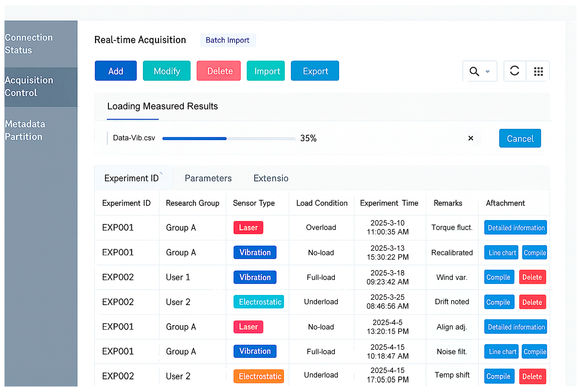Open the grid view icon
Screen dimensions: 579x392
click(538, 71)
